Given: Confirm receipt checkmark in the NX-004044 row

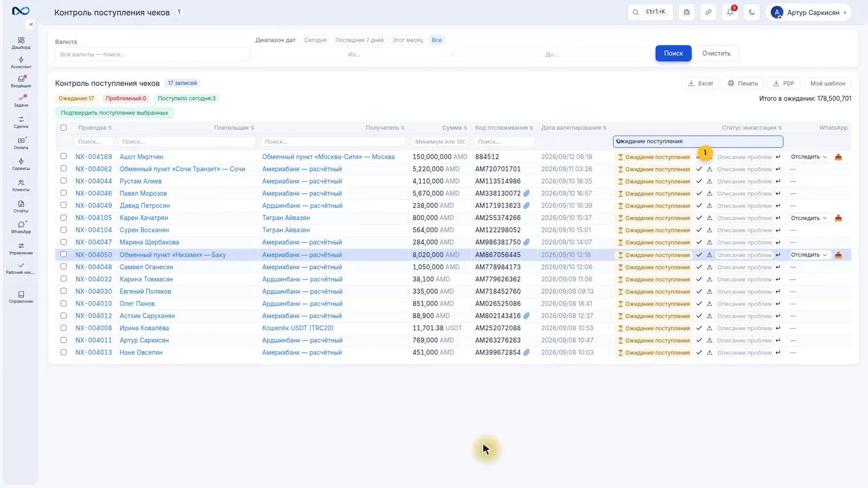Looking at the screenshot, I should tap(699, 181).
